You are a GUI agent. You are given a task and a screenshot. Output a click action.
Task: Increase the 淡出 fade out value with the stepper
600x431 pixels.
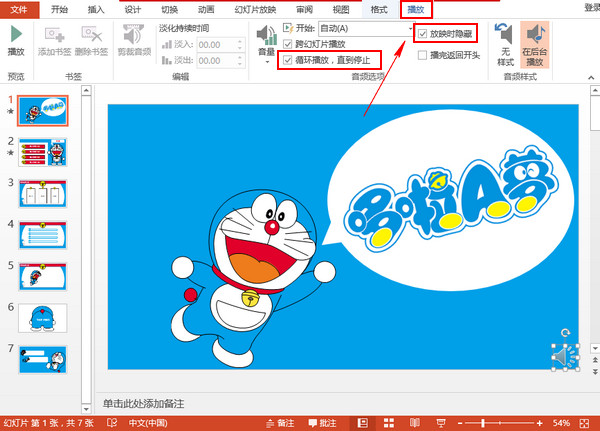240,58
